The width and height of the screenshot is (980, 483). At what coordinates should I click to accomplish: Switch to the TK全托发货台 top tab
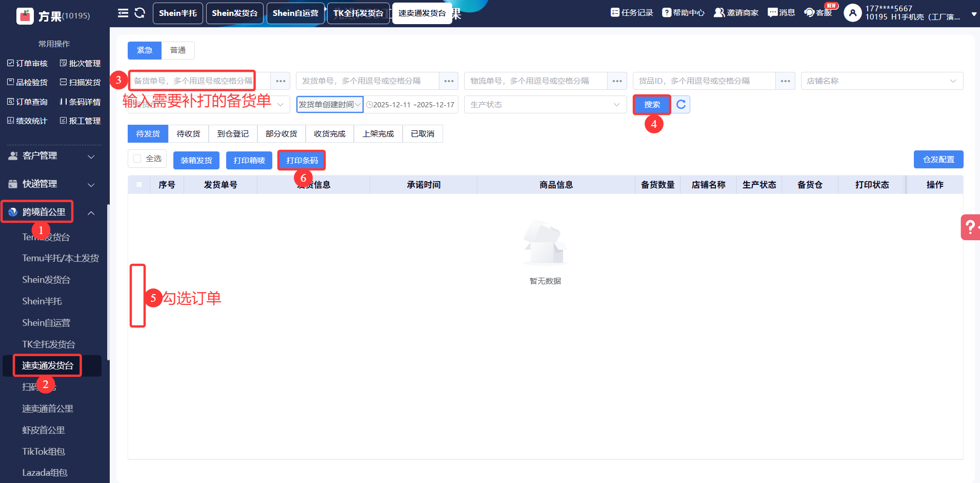pyautogui.click(x=358, y=13)
